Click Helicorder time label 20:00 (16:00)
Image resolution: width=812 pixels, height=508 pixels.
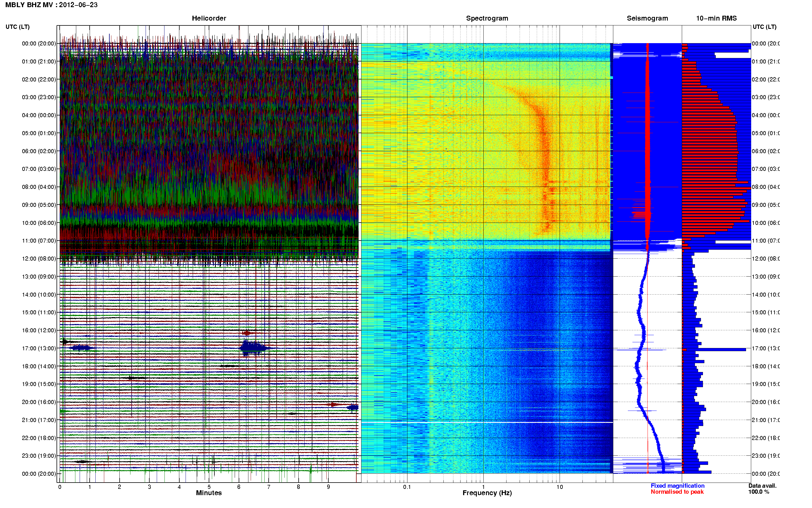click(x=39, y=402)
